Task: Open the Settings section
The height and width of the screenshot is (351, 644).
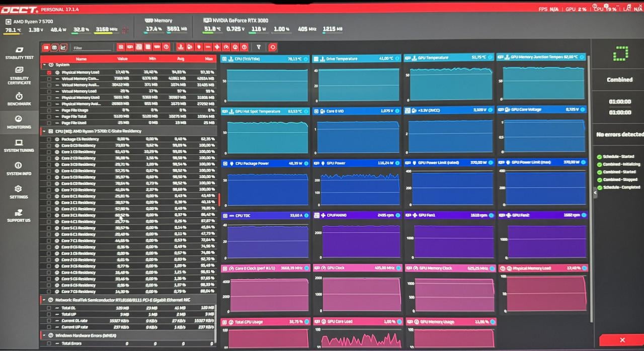Action: click(19, 192)
